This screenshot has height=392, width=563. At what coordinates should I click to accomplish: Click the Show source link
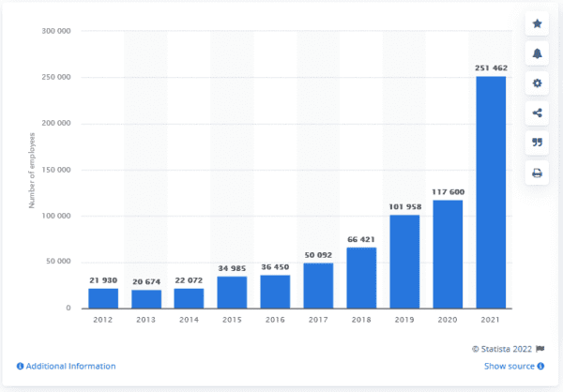[511, 366]
